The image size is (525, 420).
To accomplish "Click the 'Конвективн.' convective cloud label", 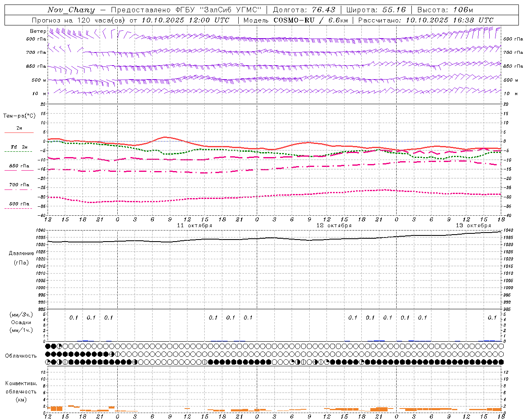I will point(21,383).
